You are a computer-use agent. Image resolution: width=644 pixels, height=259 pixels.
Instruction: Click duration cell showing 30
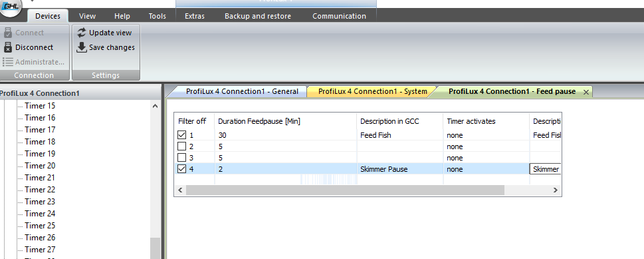(285, 134)
